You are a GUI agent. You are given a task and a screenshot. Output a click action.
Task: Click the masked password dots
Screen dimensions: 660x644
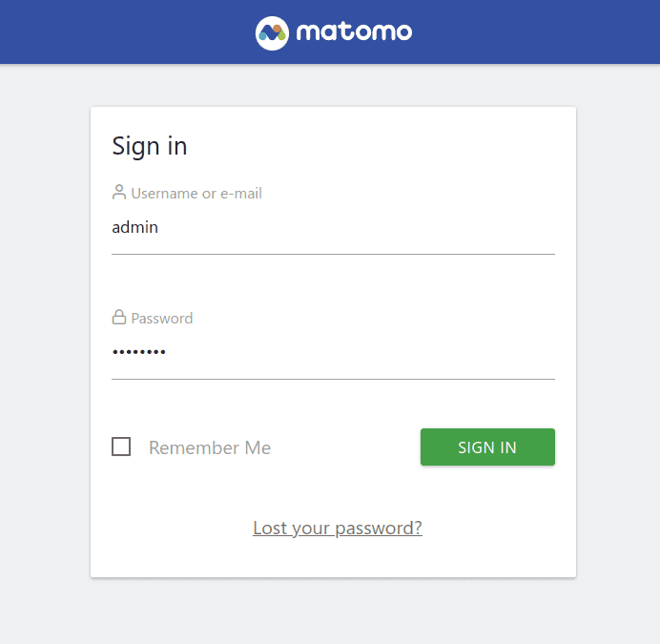[139, 352]
